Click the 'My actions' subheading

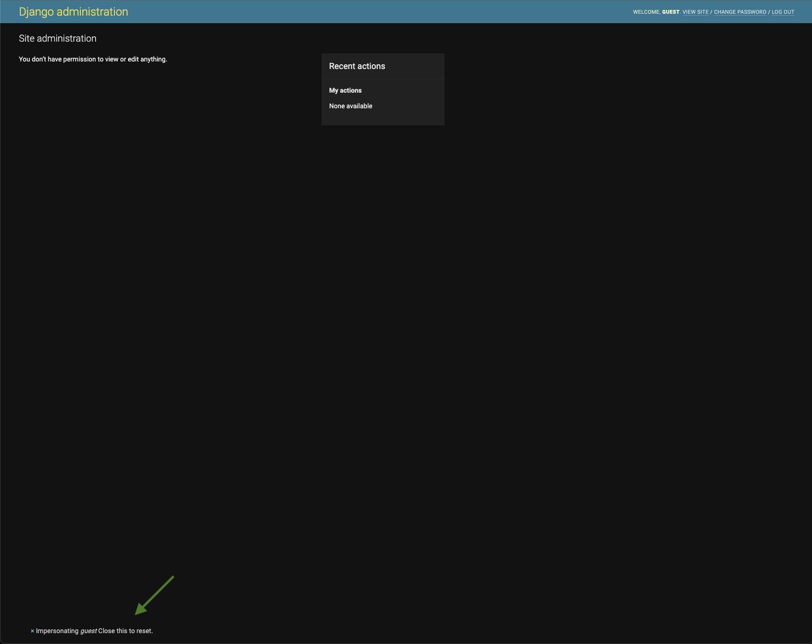click(x=345, y=90)
